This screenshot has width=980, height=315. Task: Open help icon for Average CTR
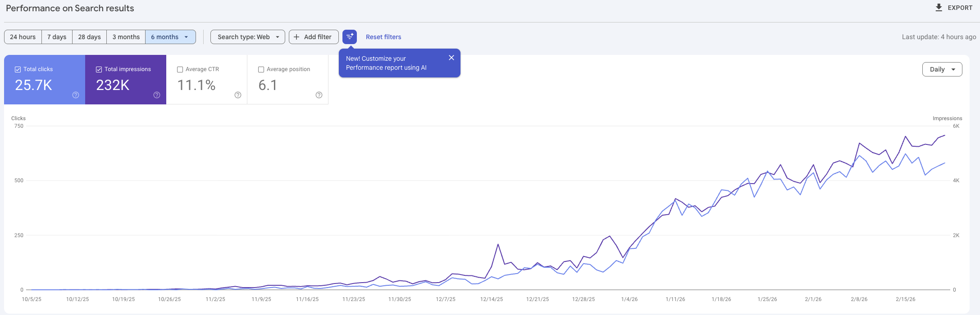(x=238, y=95)
